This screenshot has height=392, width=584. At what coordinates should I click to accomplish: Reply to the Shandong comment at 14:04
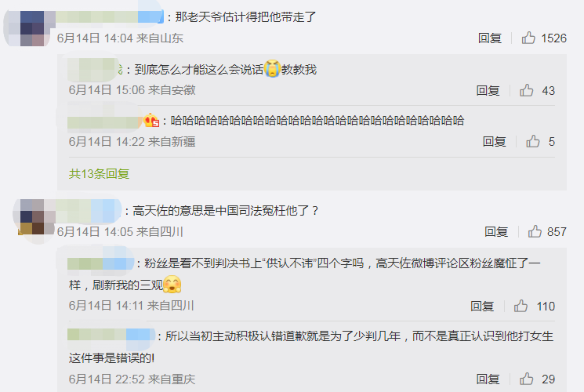point(490,38)
